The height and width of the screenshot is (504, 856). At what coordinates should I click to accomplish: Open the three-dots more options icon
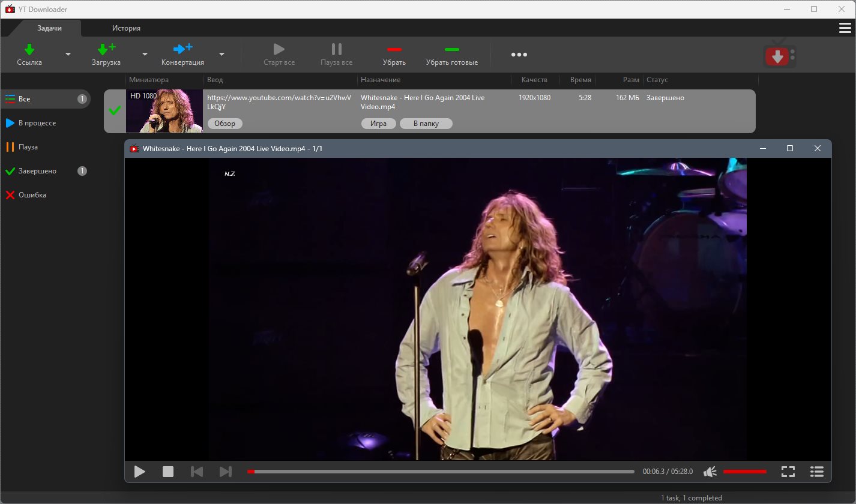point(519,55)
